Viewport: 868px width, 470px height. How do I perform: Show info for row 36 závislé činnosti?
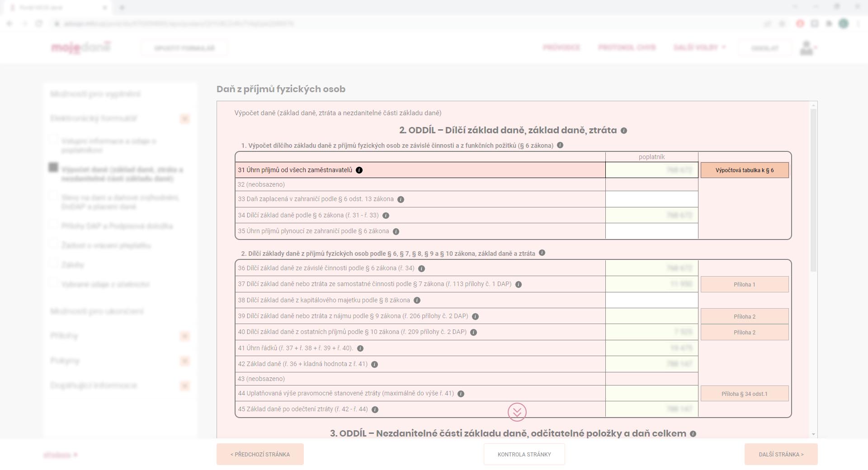(421, 268)
